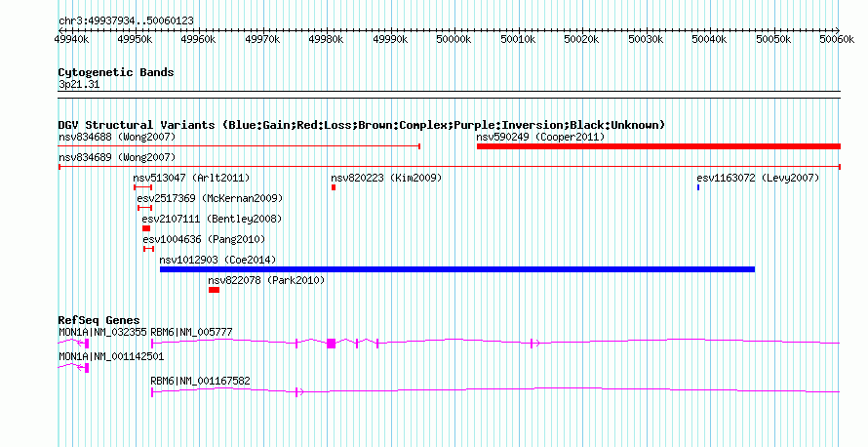The height and width of the screenshot is (447, 868).
Task: Click the 49950k ruler tick label
Action: (135, 39)
